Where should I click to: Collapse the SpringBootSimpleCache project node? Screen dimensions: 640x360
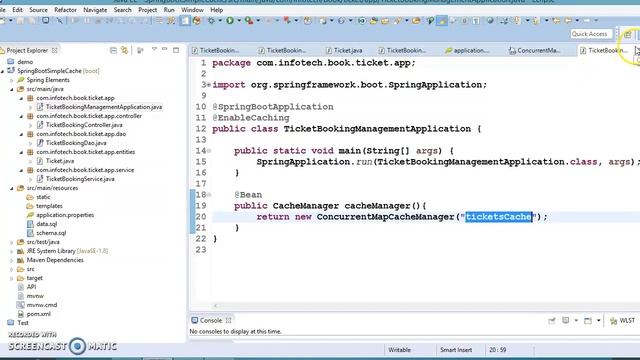click(3, 71)
